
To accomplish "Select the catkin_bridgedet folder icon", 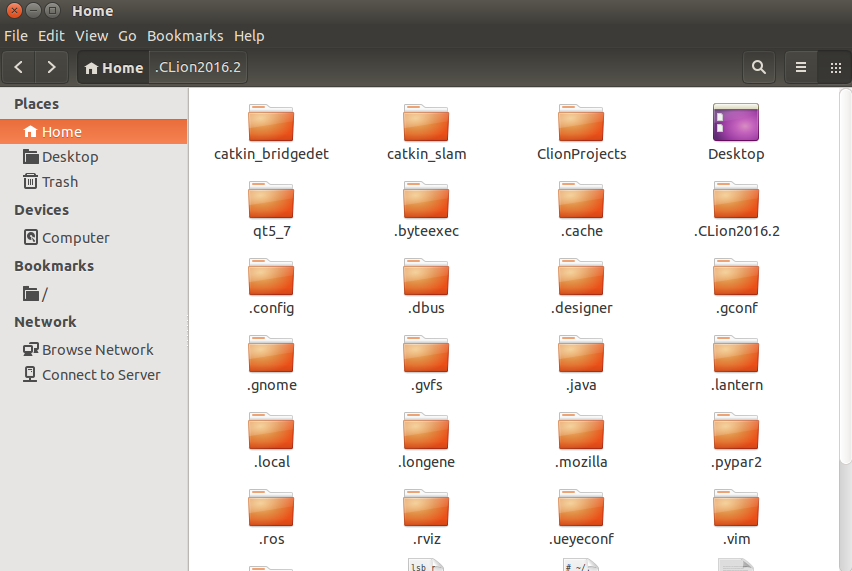I will (271, 123).
